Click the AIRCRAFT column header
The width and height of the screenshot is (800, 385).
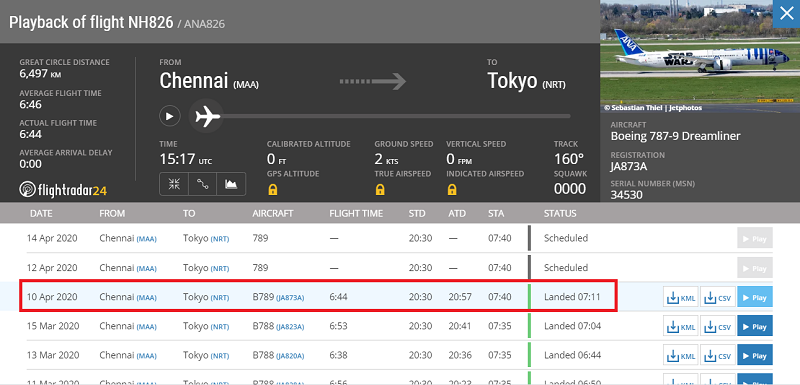pyautogui.click(x=272, y=213)
